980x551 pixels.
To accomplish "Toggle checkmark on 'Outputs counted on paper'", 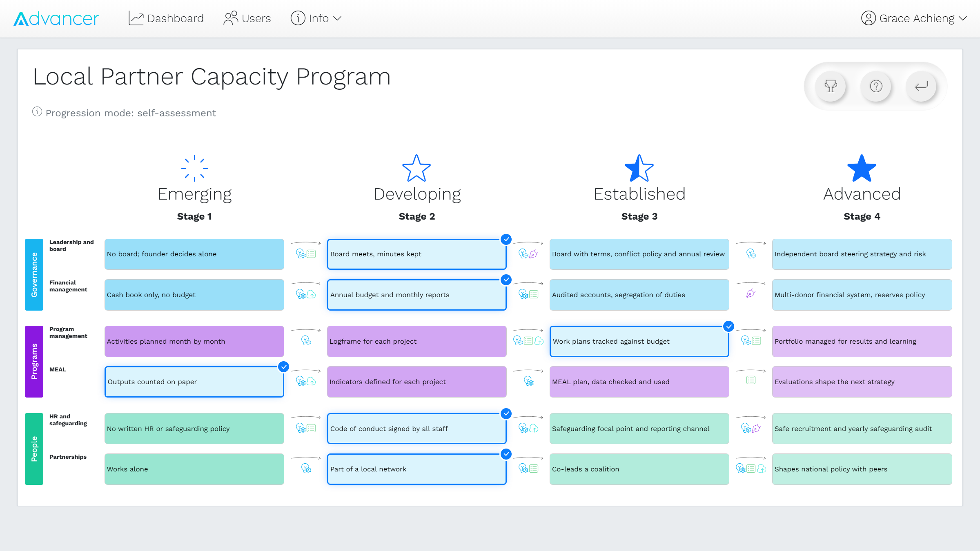I will coord(283,367).
